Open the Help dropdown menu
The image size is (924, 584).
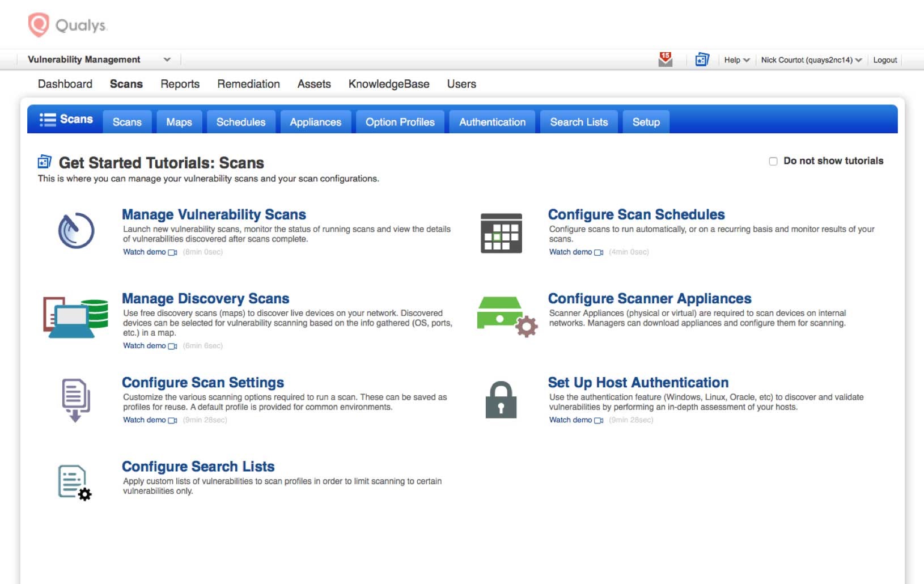pyautogui.click(x=737, y=60)
